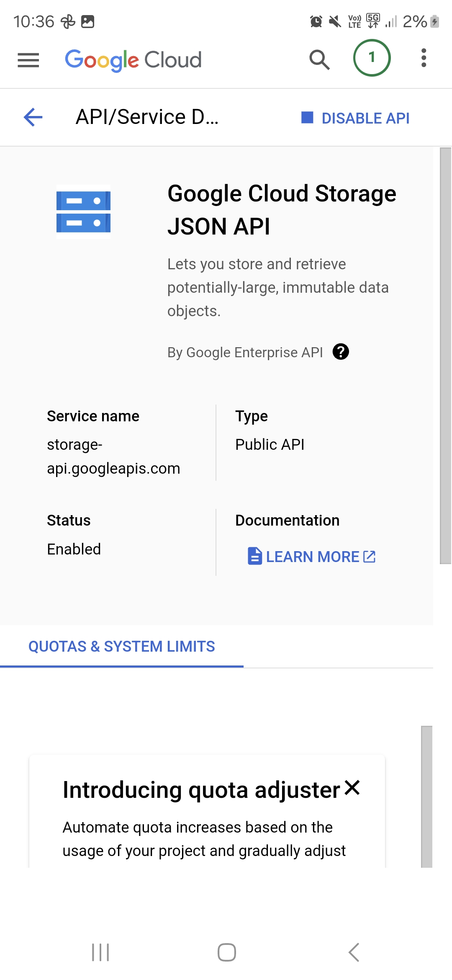Image resolution: width=452 pixels, height=980 pixels.
Task: Tap the Cloud Storage product icon
Action: coord(84,212)
